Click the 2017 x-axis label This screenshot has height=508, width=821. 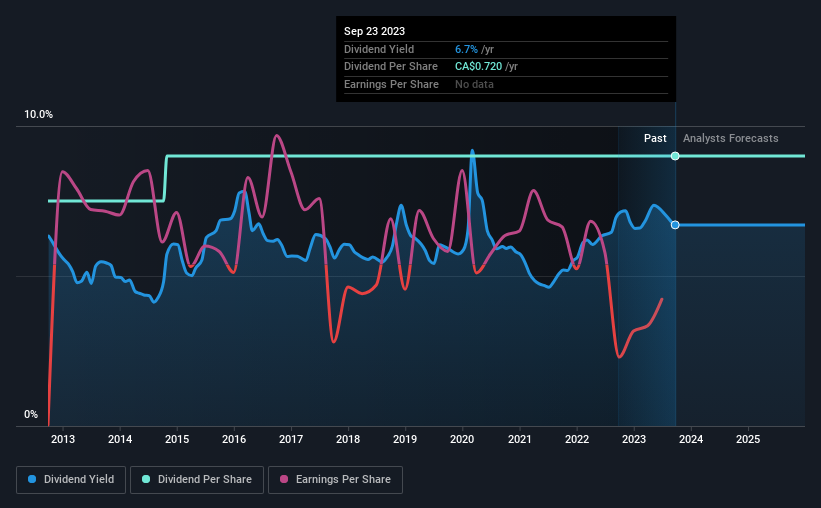(x=291, y=439)
